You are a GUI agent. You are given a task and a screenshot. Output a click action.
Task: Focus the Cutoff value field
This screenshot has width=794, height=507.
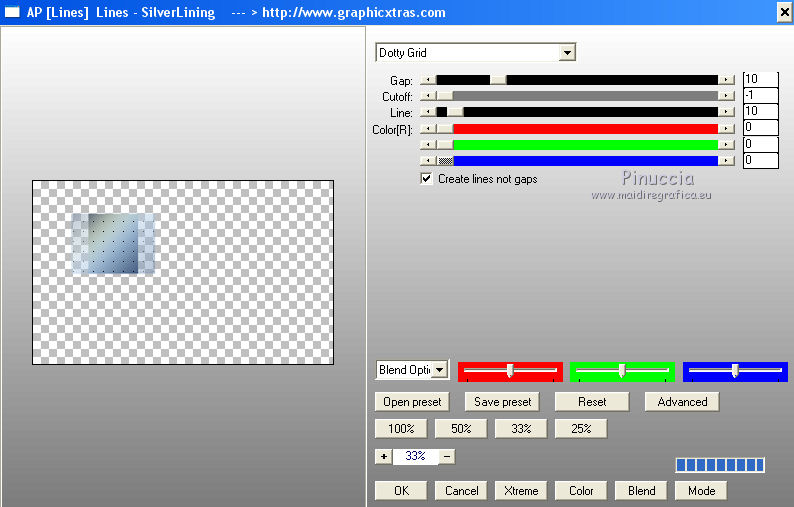(760, 95)
